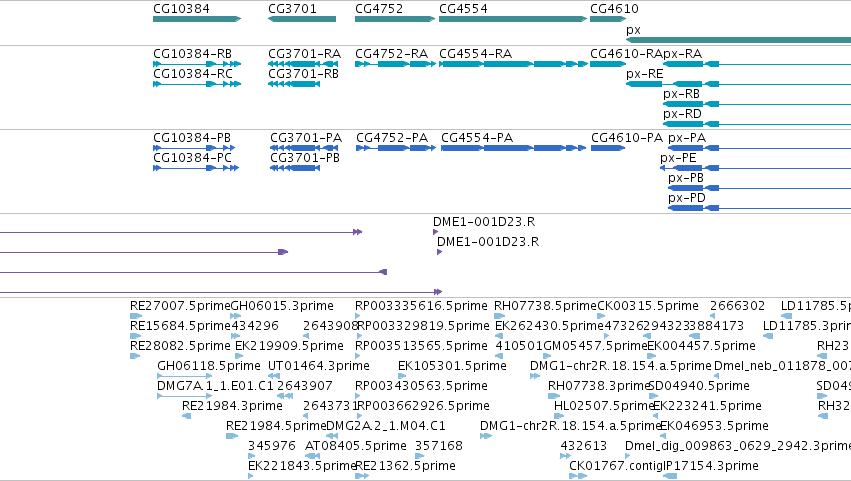
Task: Click the UT01464.3prime EST label
Action: point(319,366)
